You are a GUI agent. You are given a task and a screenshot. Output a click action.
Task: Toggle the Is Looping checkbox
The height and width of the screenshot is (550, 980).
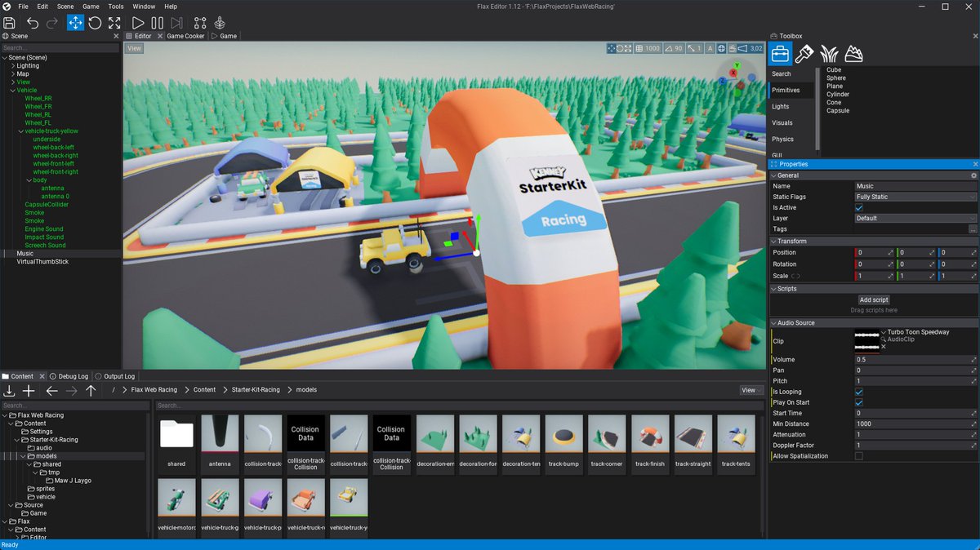tap(858, 392)
